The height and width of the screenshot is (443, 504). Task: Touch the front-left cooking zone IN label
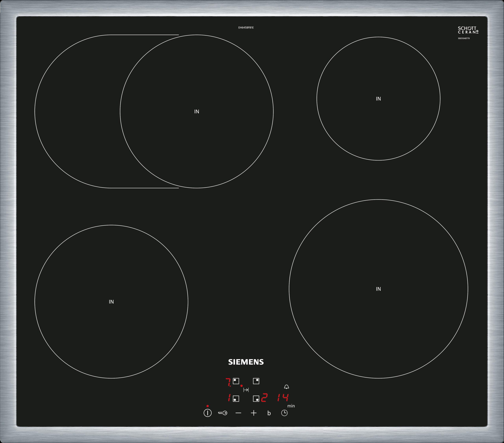click(111, 302)
